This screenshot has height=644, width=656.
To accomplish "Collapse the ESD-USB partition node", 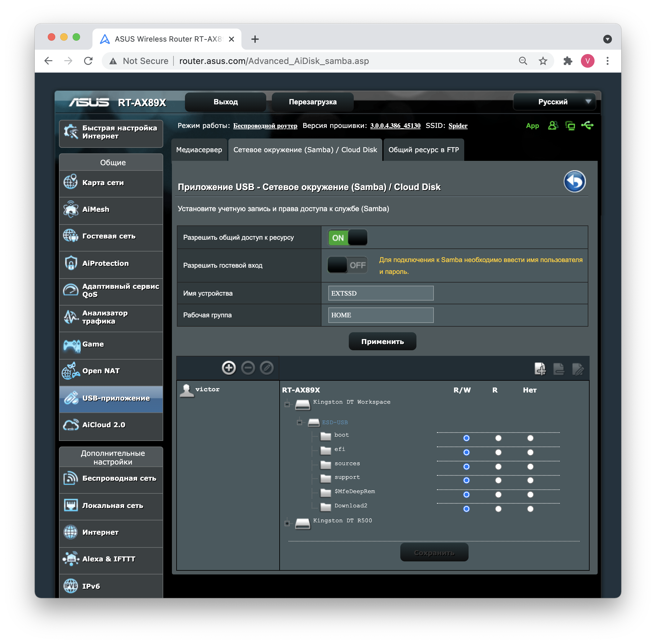I will click(299, 422).
